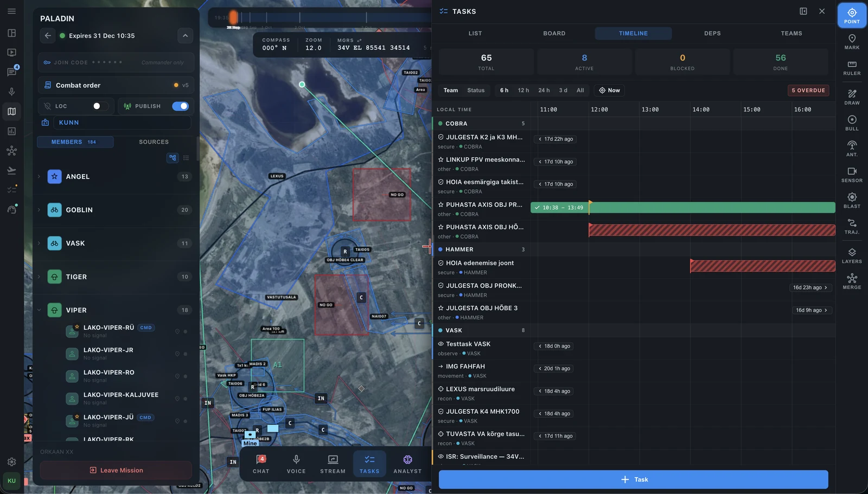Image resolution: width=868 pixels, height=494 pixels.
Task: Click the Leave Mission button
Action: pyautogui.click(x=116, y=470)
